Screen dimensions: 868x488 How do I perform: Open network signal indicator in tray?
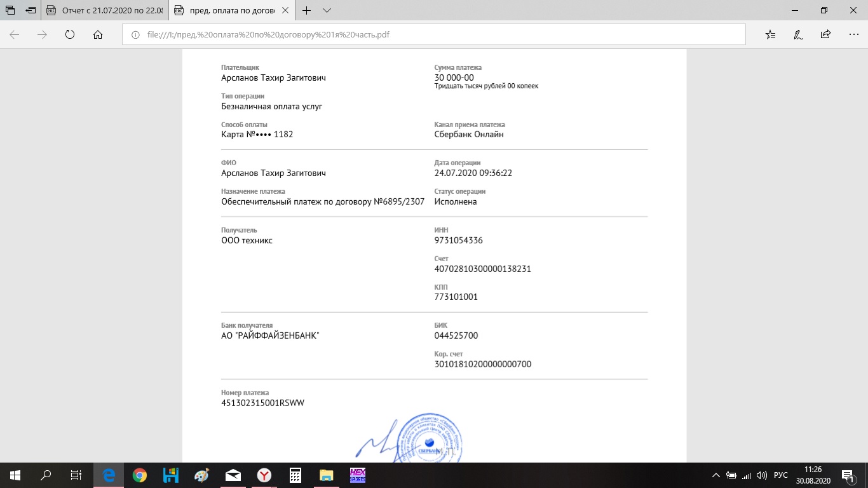747,475
